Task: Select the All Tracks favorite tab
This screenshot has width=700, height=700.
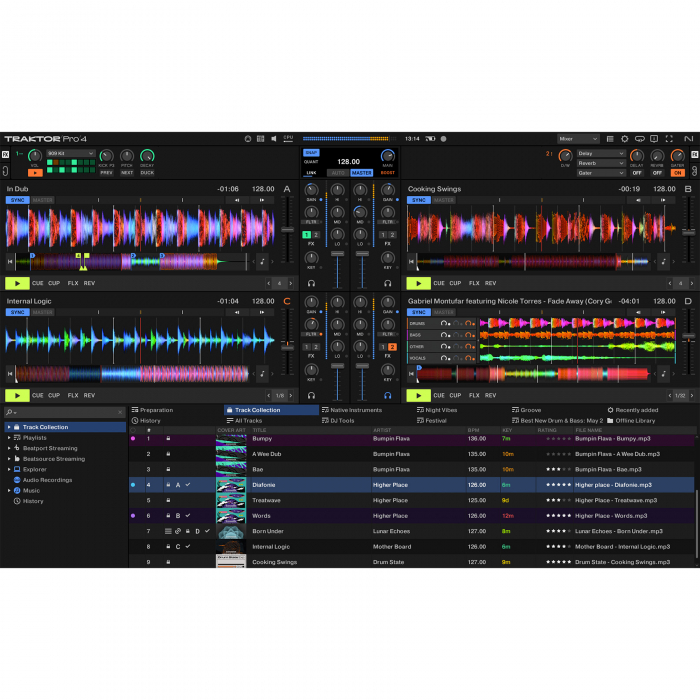Action: (x=247, y=421)
